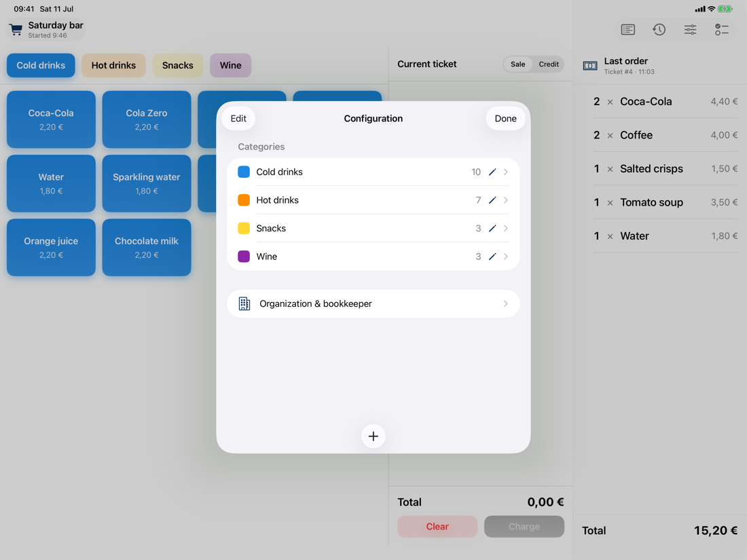The image size is (747, 560).
Task: Expand Hot drinks category chevron
Action: coord(506,200)
